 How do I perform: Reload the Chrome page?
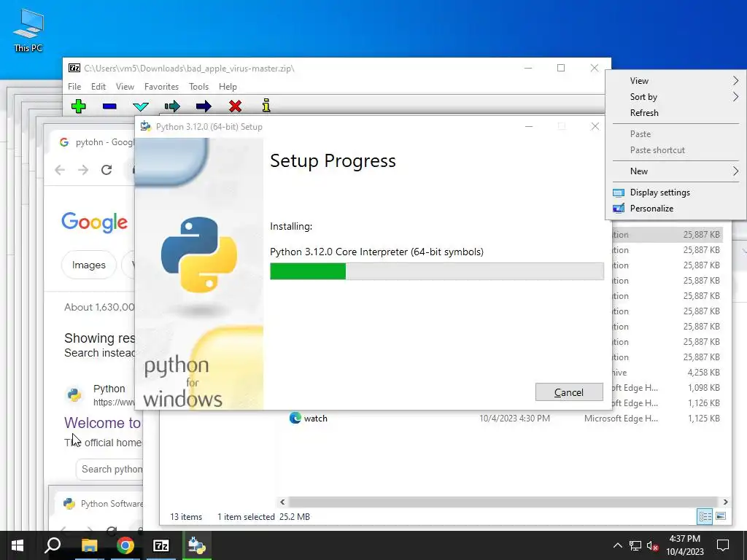pos(107,170)
